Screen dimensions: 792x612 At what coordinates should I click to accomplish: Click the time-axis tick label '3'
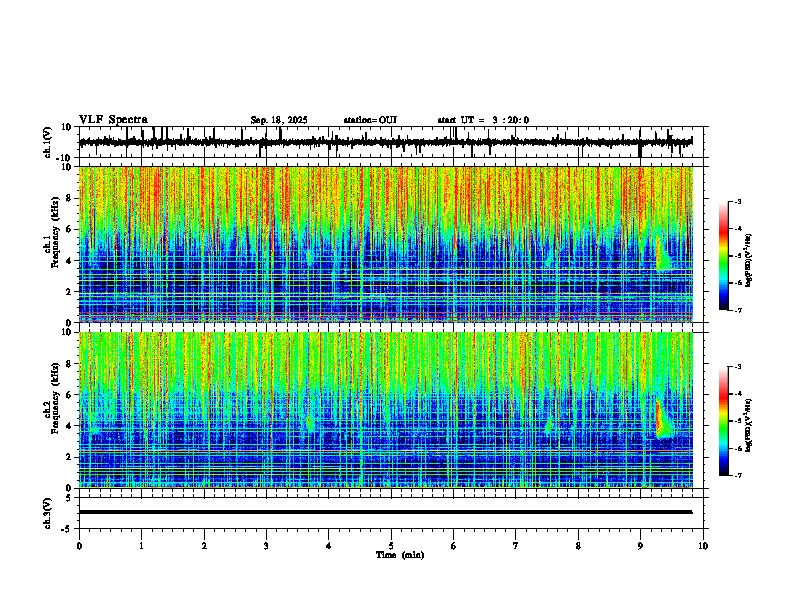point(266,546)
